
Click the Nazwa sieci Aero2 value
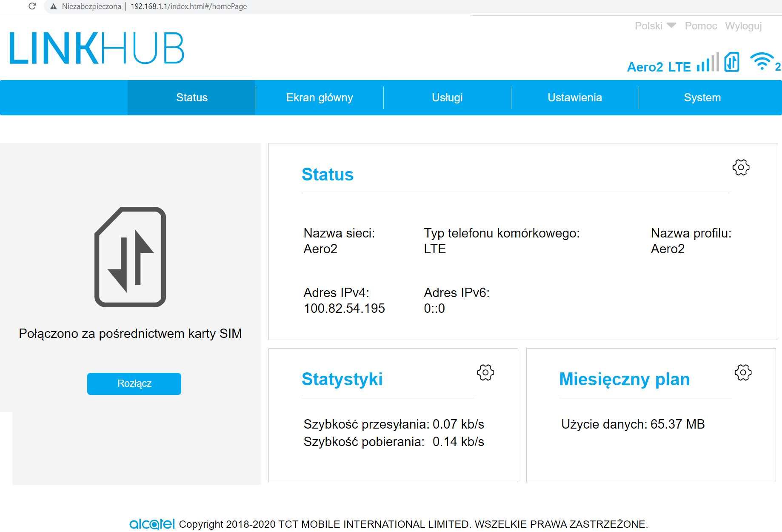point(320,249)
